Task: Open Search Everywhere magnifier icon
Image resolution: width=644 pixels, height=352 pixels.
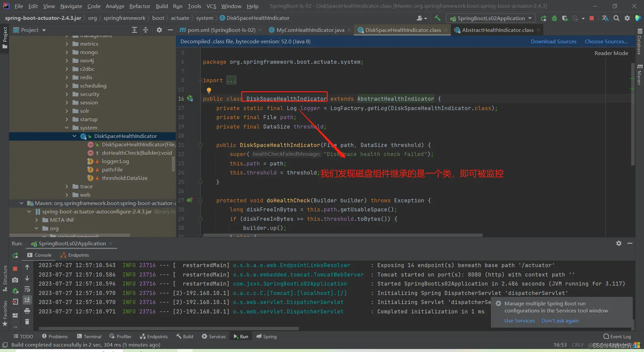Action: click(x=616, y=18)
